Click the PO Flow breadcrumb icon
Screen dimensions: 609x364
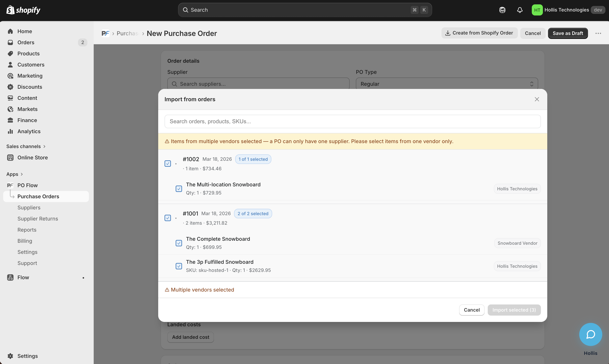click(105, 33)
